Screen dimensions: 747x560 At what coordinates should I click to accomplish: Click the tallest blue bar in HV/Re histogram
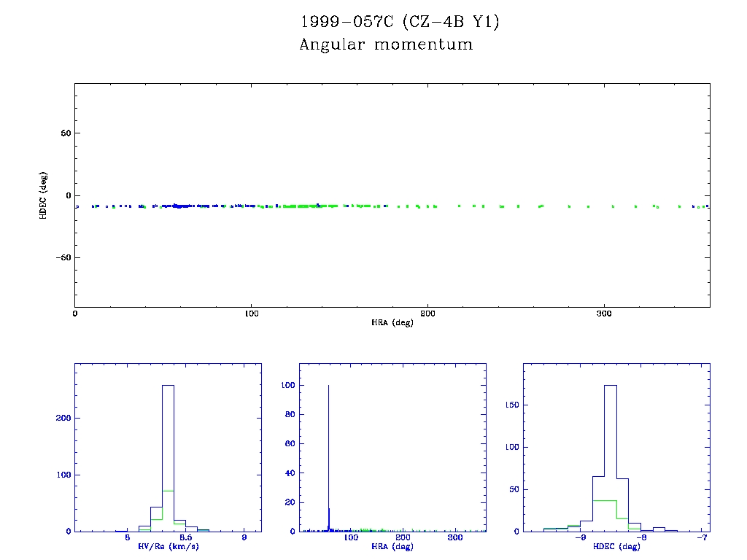click(x=168, y=452)
